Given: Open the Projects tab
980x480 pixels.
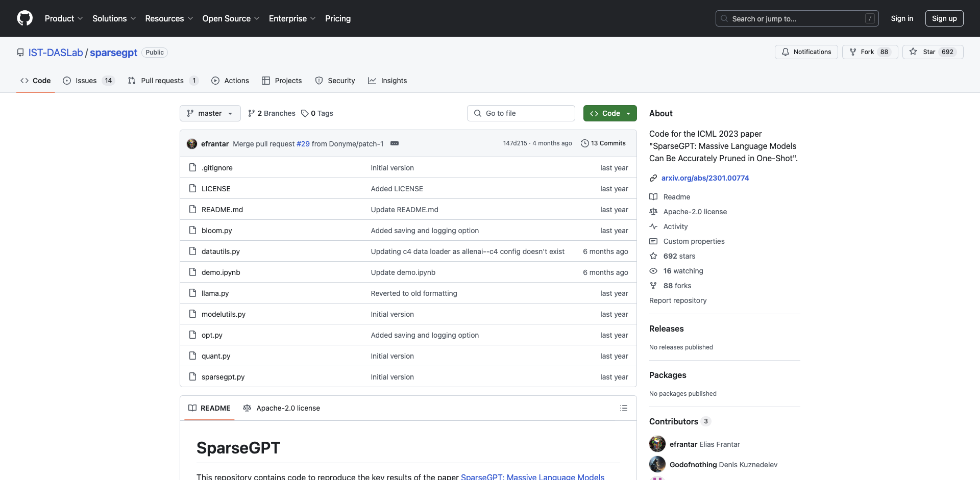Looking at the screenshot, I should [282, 81].
